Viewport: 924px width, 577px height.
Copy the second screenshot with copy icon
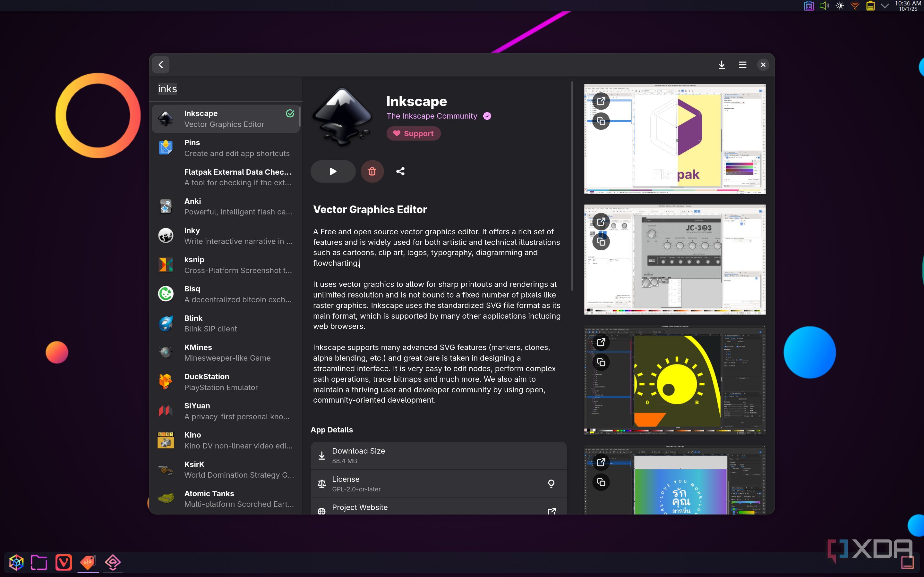click(601, 242)
